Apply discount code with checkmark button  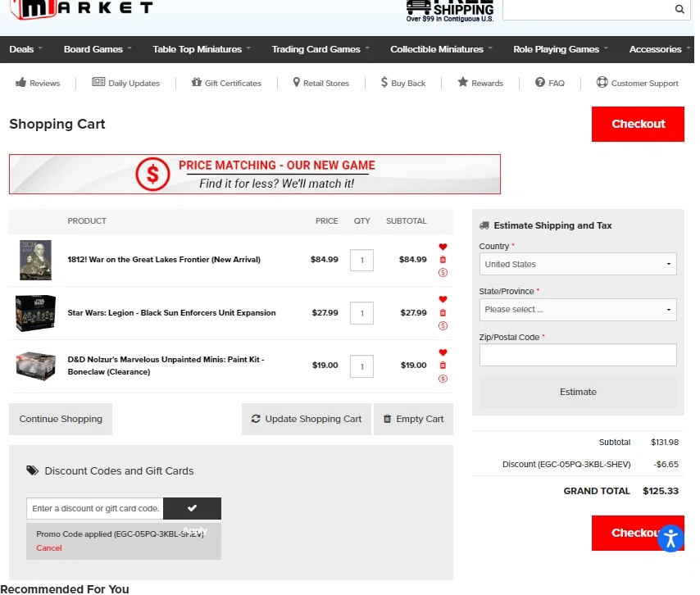click(x=192, y=508)
